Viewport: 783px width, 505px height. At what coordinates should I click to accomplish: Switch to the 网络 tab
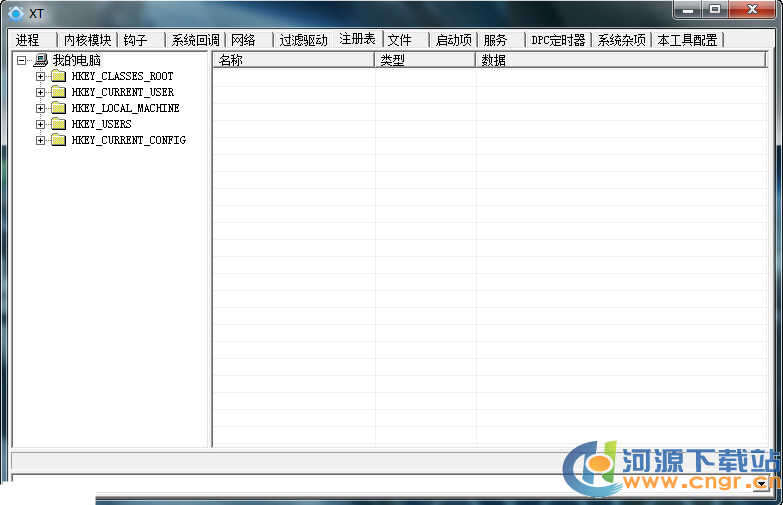coord(249,40)
